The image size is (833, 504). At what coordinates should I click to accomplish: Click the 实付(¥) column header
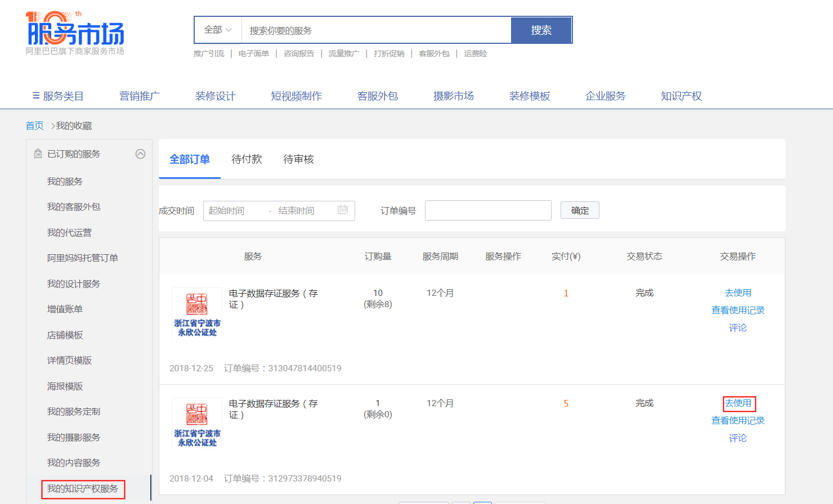tap(566, 256)
